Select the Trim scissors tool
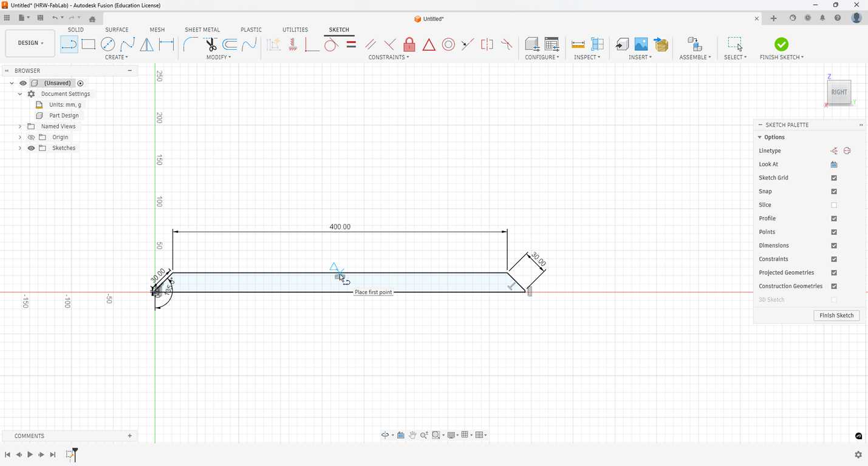868x466 pixels. tap(210, 44)
